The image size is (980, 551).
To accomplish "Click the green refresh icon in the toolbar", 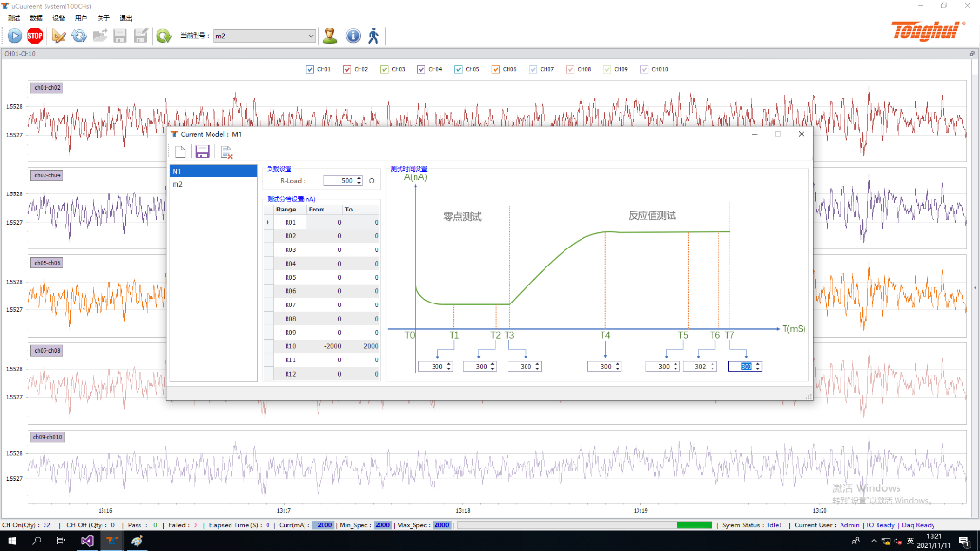I will point(163,36).
